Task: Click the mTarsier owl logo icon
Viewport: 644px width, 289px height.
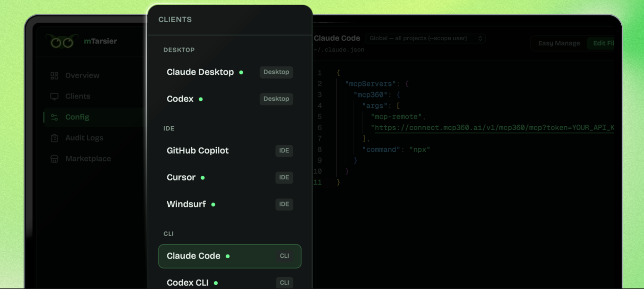Action: 62,42
